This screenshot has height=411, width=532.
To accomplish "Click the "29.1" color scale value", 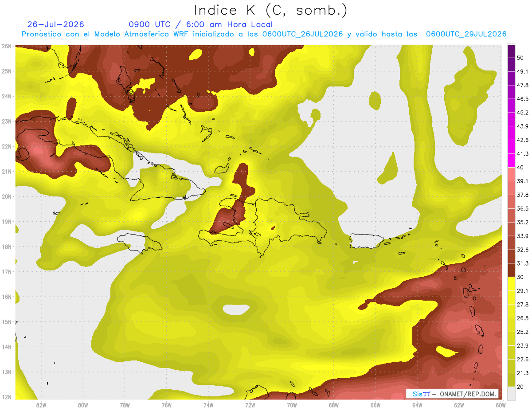I will point(523,291).
